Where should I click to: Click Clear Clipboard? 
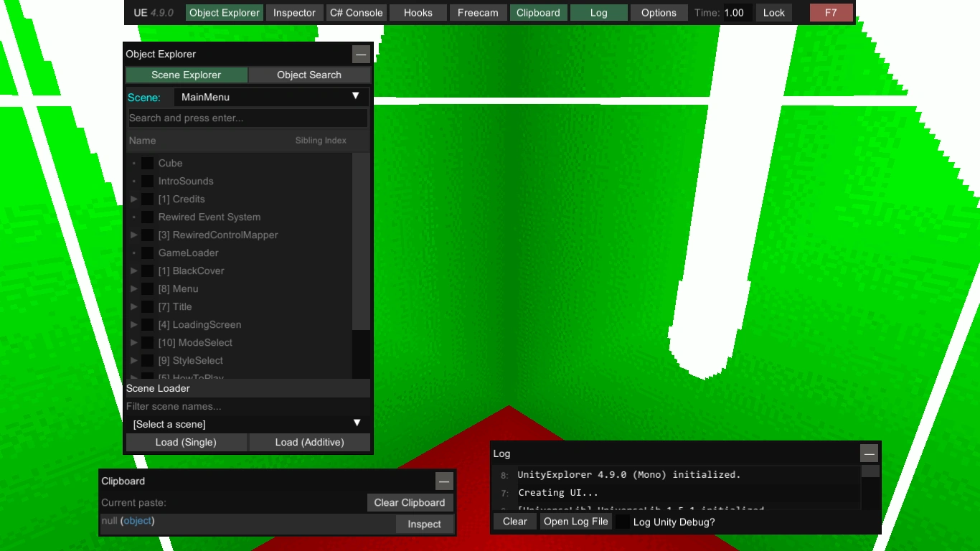410,502
